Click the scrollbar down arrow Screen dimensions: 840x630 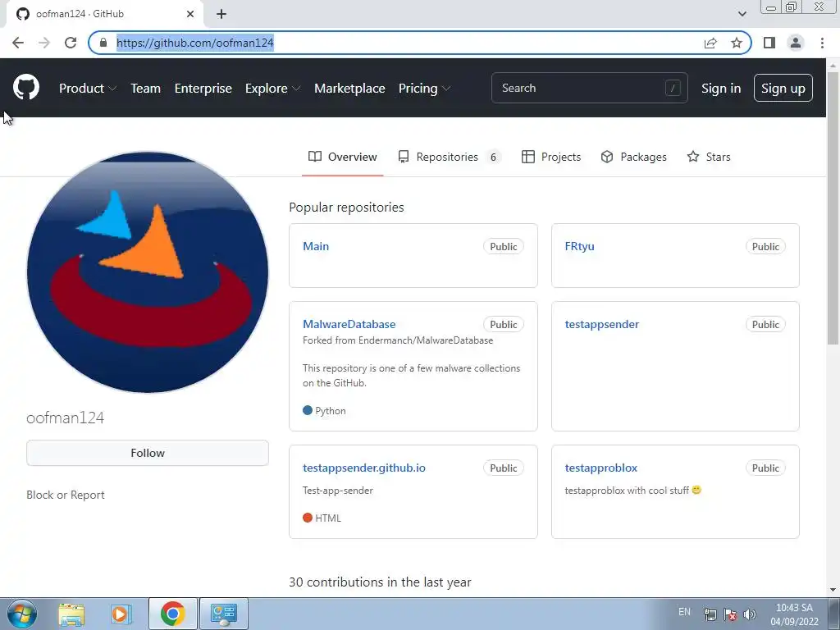(833, 590)
